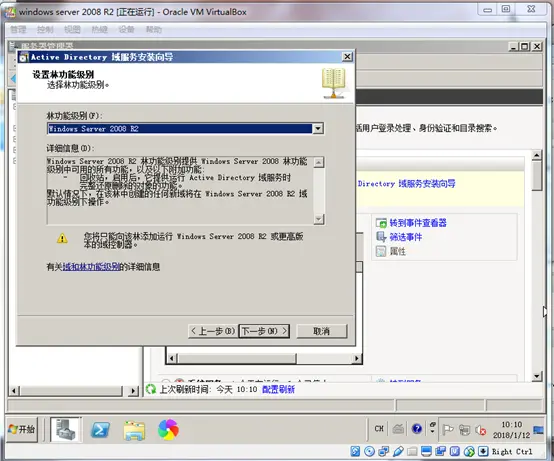Click the VirtualBox shared folders status icon

pyautogui.click(x=412, y=451)
